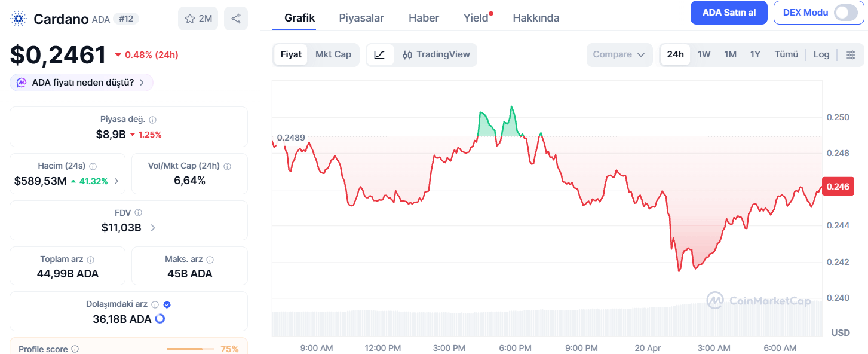Click the USD currency label
Screen dimensions: 868x354
(841, 332)
